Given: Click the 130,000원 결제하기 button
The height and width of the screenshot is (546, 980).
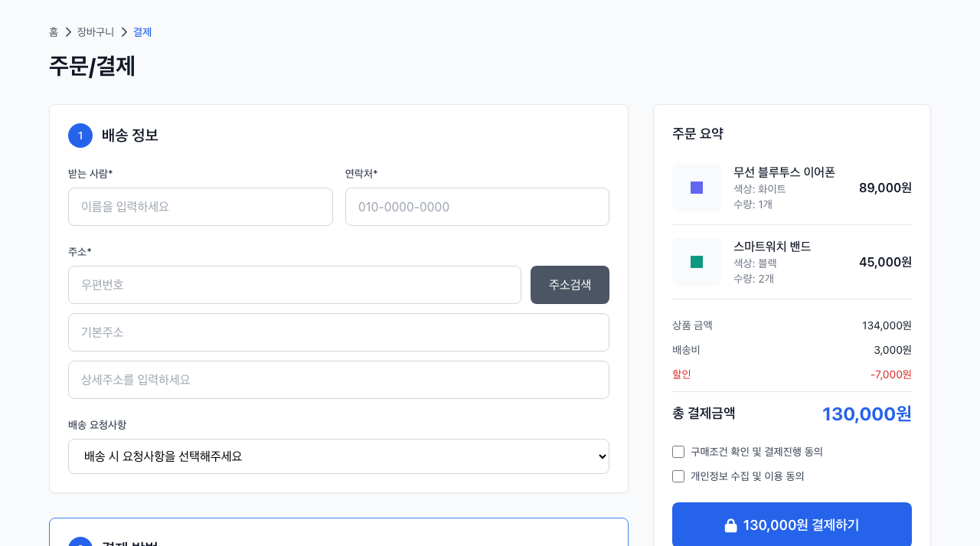Looking at the screenshot, I should (792, 525).
